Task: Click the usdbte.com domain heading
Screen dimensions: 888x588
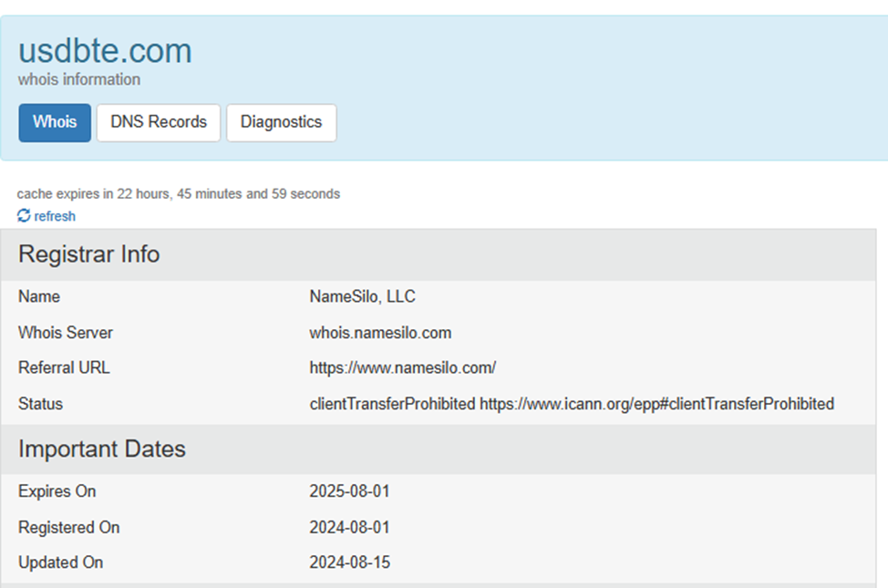Action: point(105,51)
